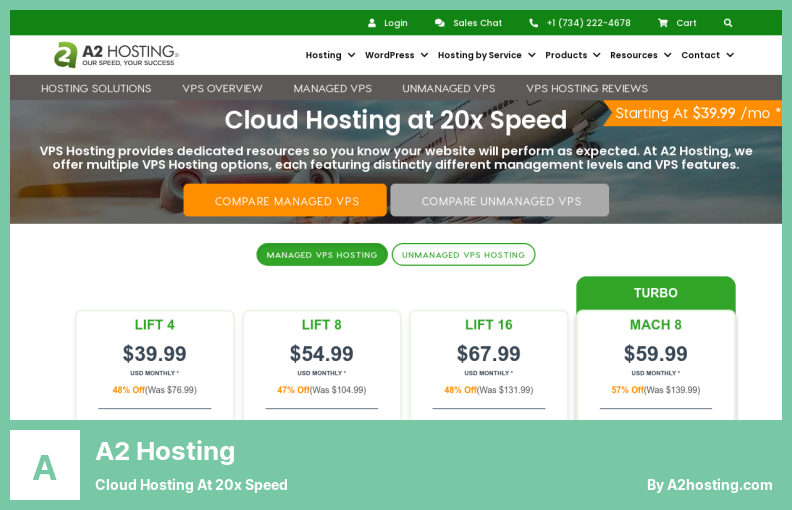Viewport: 792px width, 510px height.
Task: Click the user login icon
Action: (372, 23)
